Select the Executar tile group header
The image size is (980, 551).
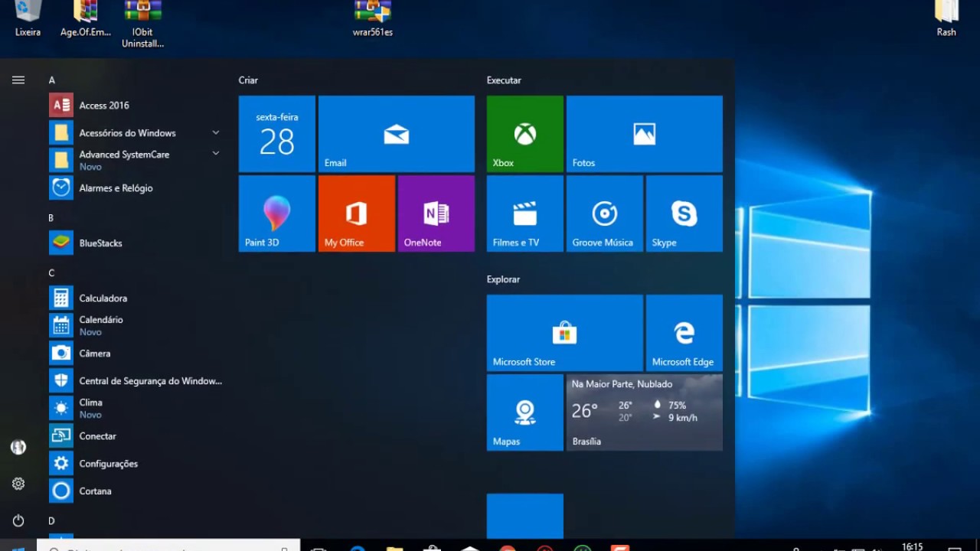tap(504, 80)
